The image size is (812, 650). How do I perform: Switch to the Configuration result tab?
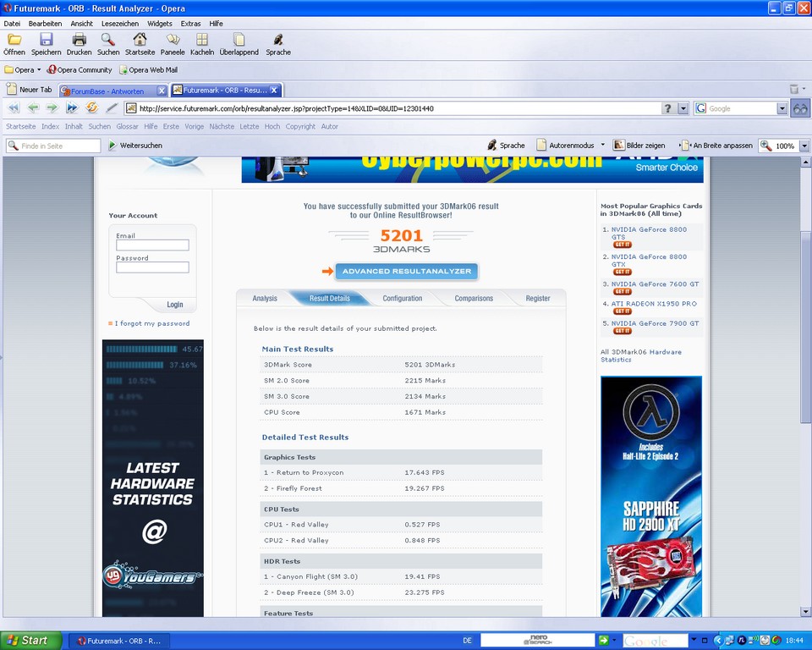[403, 298]
